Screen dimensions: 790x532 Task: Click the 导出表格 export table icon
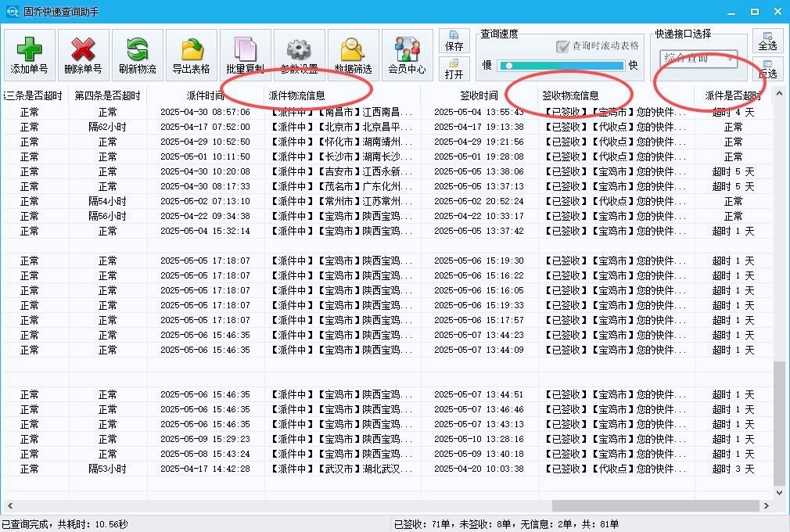coord(189,54)
